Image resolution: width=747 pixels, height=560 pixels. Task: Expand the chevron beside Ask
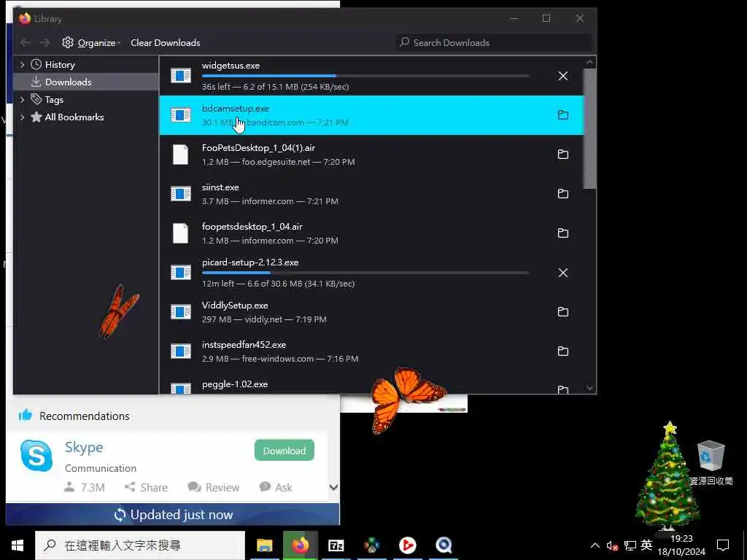333,487
